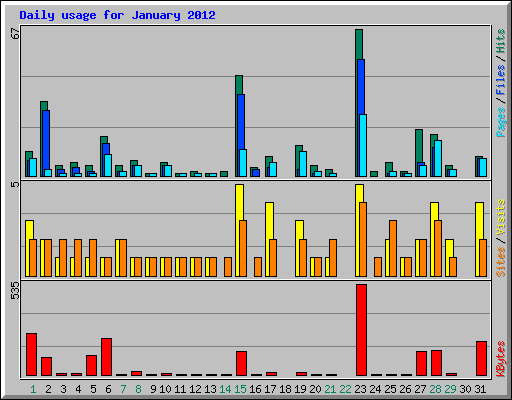This screenshot has width=512, height=400.
Task: Click the red KBytes bar for day 1
Action: [x=31, y=354]
